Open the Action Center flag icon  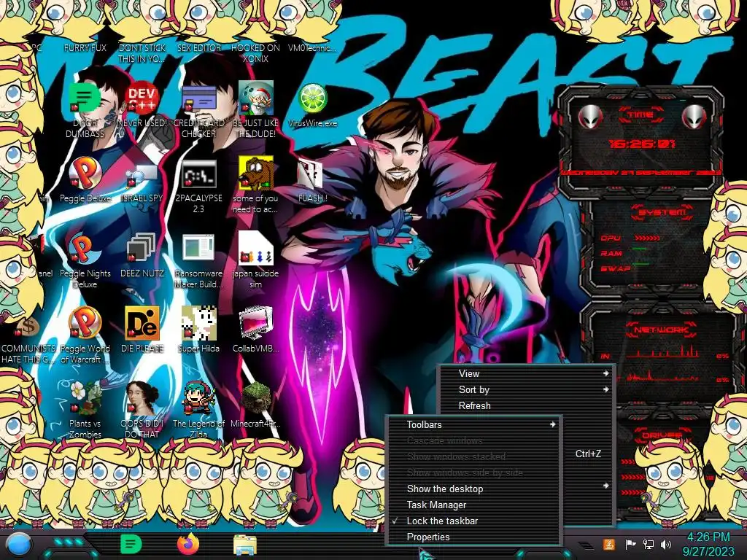630,544
